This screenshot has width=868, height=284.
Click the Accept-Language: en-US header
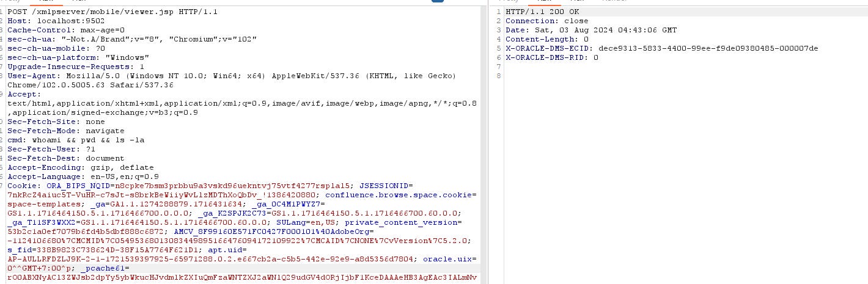pyautogui.click(x=83, y=177)
